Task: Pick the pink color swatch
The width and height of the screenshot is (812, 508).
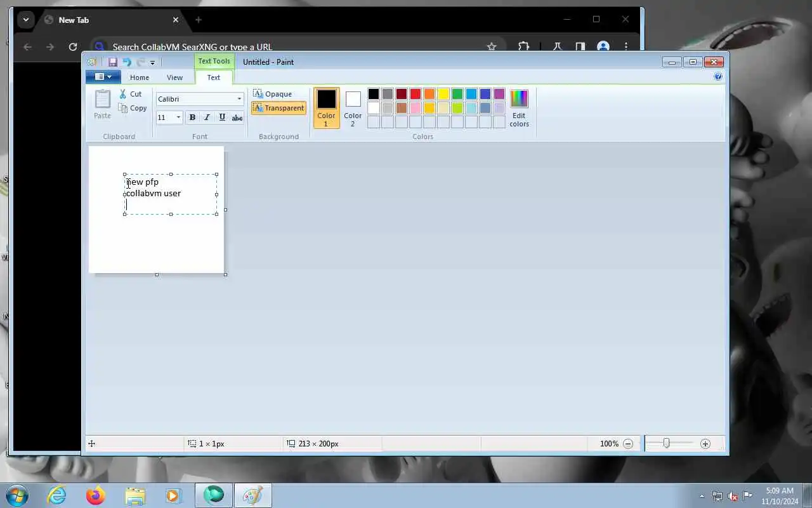Action: click(x=416, y=108)
